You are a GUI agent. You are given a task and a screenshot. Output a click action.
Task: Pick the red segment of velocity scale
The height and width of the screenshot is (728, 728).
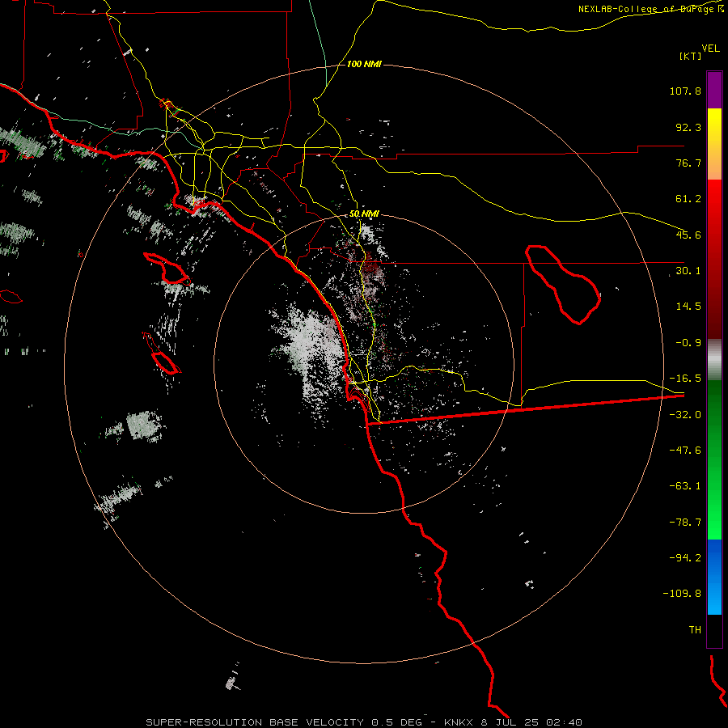[x=714, y=259]
